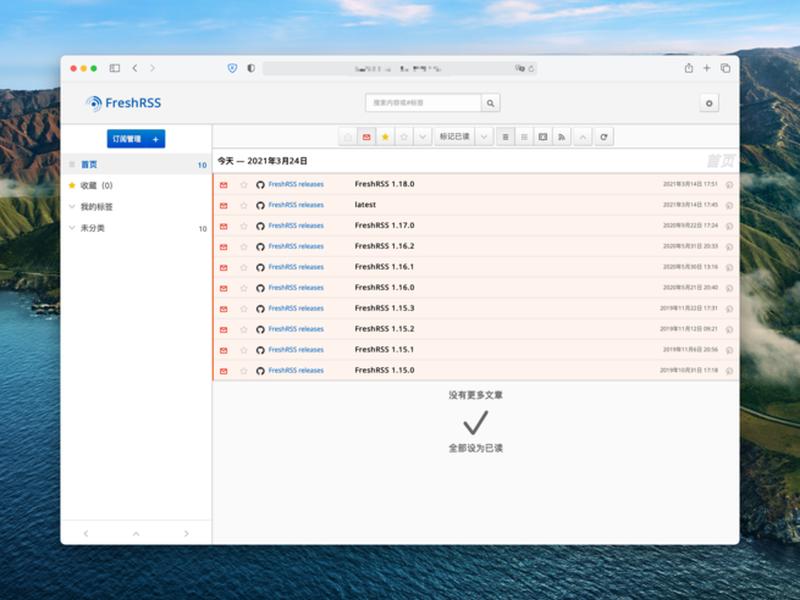Toggle show read articles filter
The height and width of the screenshot is (600, 800).
(347, 137)
